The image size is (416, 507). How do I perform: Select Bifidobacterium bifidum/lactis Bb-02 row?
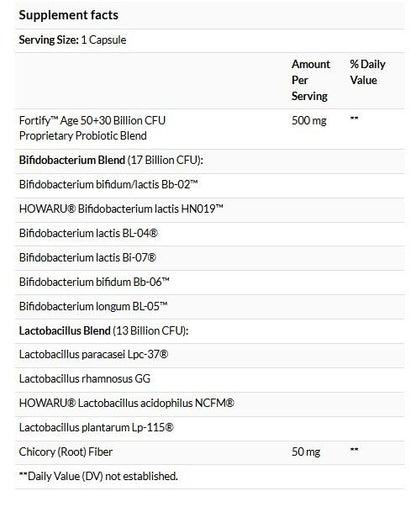[210, 185]
